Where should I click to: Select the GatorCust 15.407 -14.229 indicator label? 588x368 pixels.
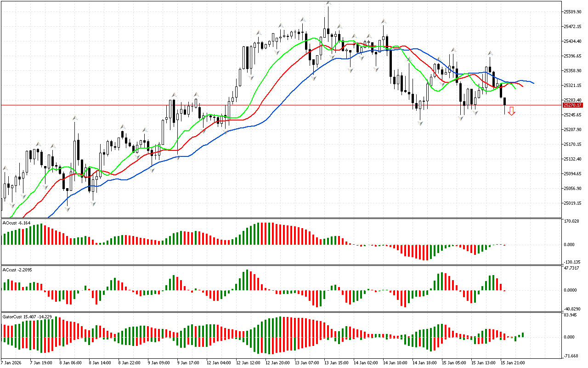(27, 316)
